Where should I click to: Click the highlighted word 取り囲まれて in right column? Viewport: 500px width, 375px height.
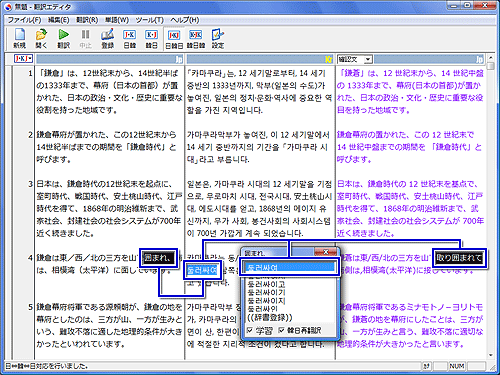[459, 258]
